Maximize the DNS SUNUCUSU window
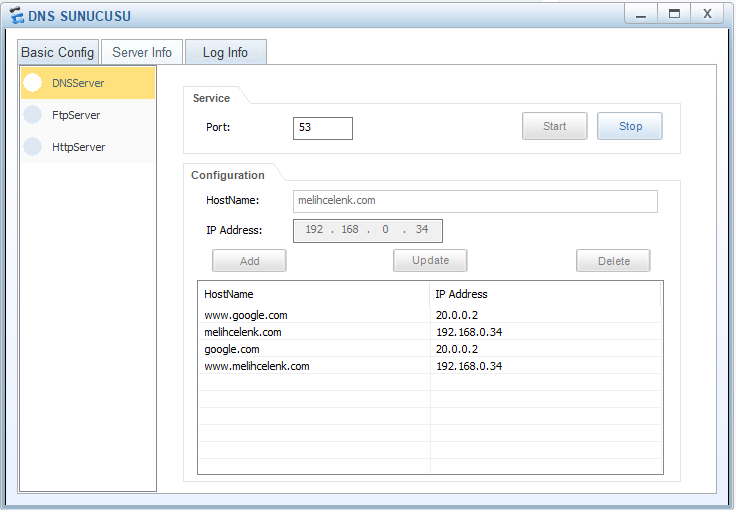The image size is (736, 510). coord(674,14)
